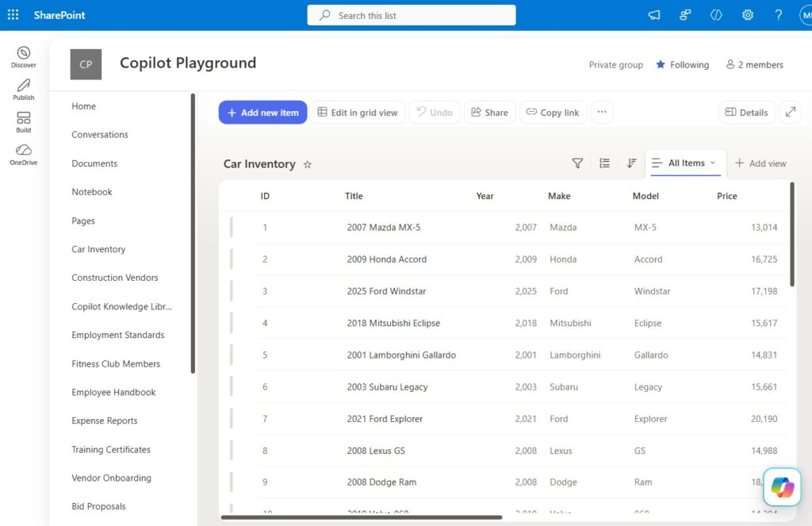Open Copilot Knowledge Library navigation link
Viewport: 812px width, 526px height.
pos(121,307)
